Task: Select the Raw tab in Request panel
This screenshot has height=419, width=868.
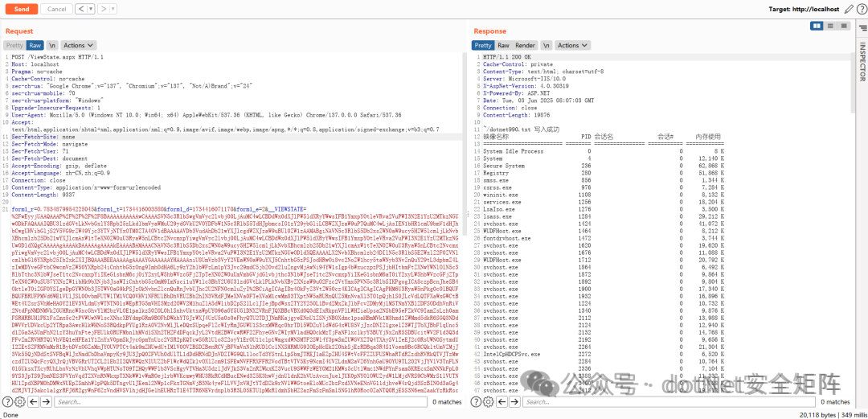Action: click(x=35, y=46)
